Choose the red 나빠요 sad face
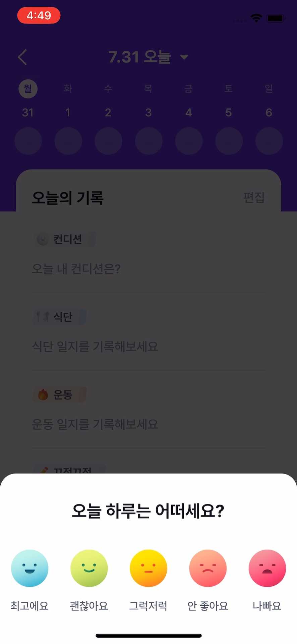 click(x=267, y=568)
